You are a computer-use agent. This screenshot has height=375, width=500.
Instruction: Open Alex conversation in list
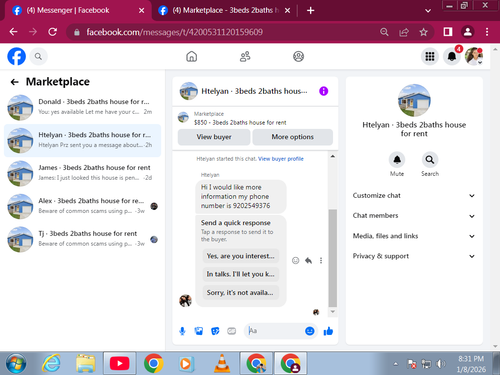tap(82, 206)
